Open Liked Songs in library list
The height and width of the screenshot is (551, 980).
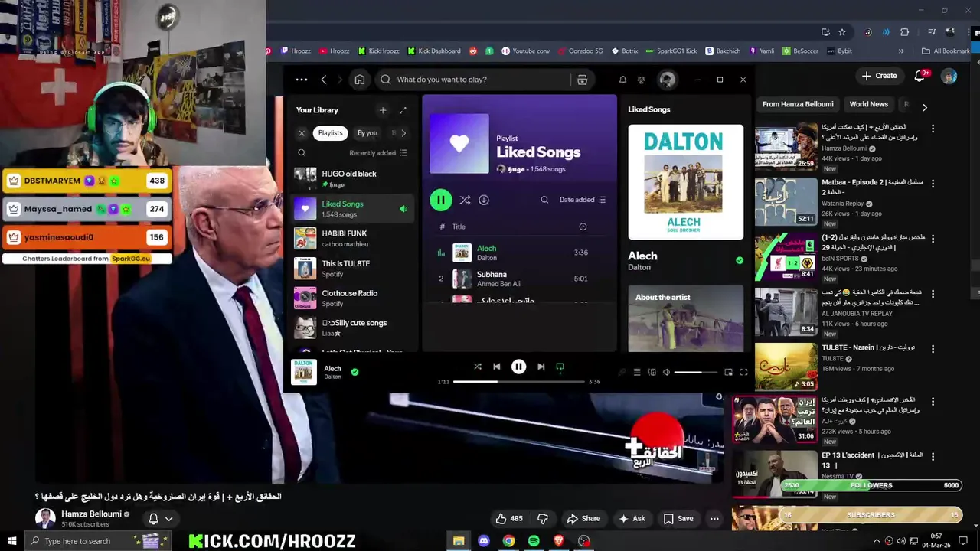[x=352, y=208]
